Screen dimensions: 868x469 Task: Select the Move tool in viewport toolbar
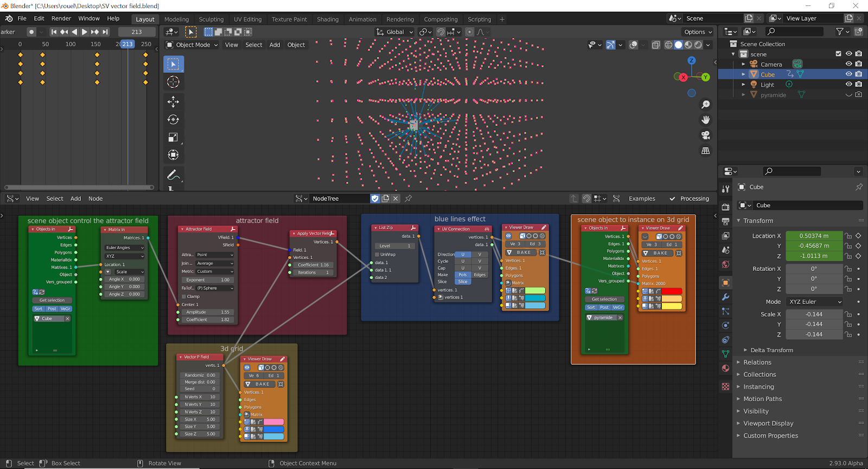[174, 102]
